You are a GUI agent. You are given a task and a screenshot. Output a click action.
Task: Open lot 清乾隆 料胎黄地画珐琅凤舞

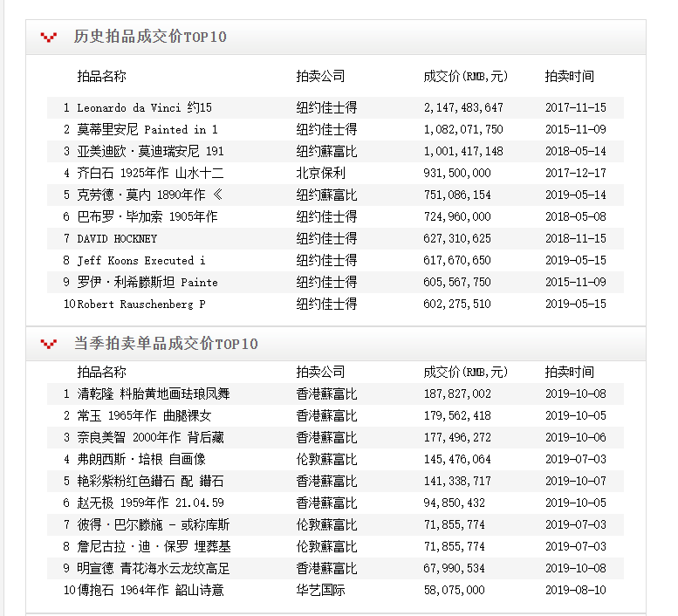tap(154, 394)
